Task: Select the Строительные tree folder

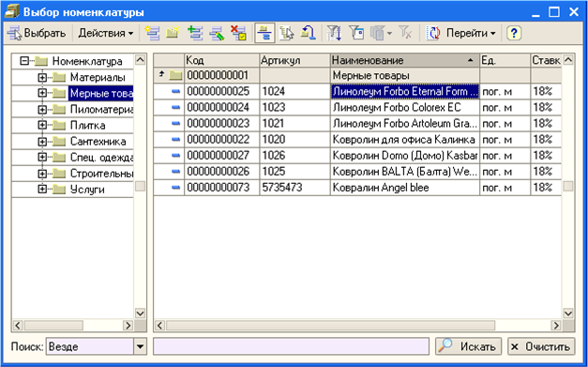Action: click(101, 174)
